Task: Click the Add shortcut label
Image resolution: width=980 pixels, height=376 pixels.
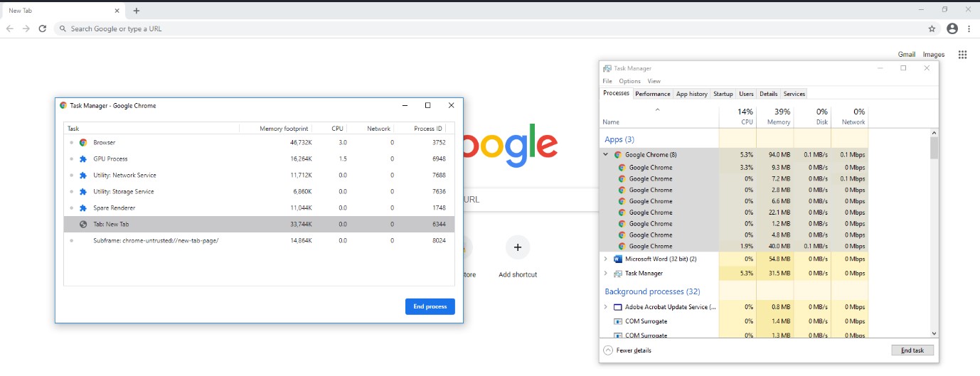Action: (x=518, y=274)
